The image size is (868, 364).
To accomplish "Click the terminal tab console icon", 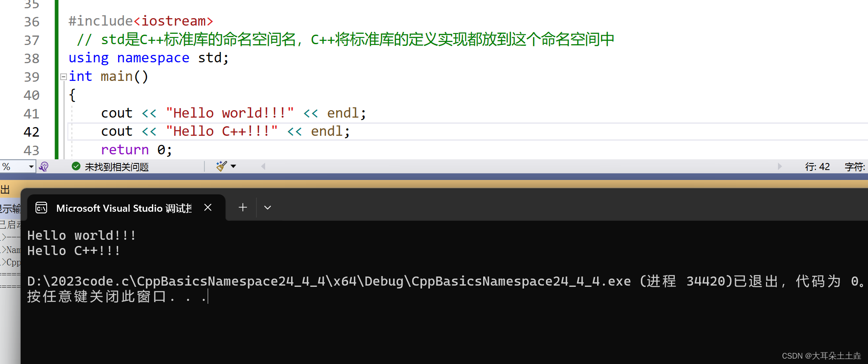I will [41, 208].
